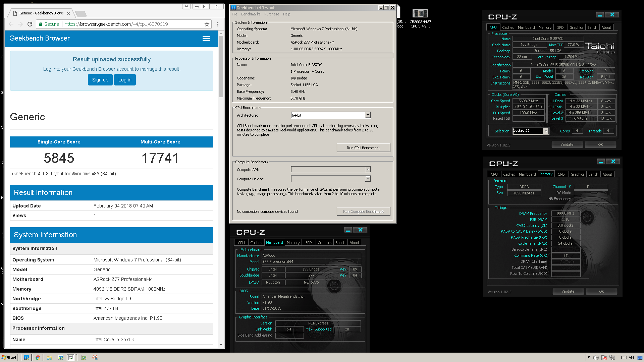This screenshot has width=644, height=362.
Task: Open the Architecture 64-bit dropdown
Action: (x=368, y=115)
